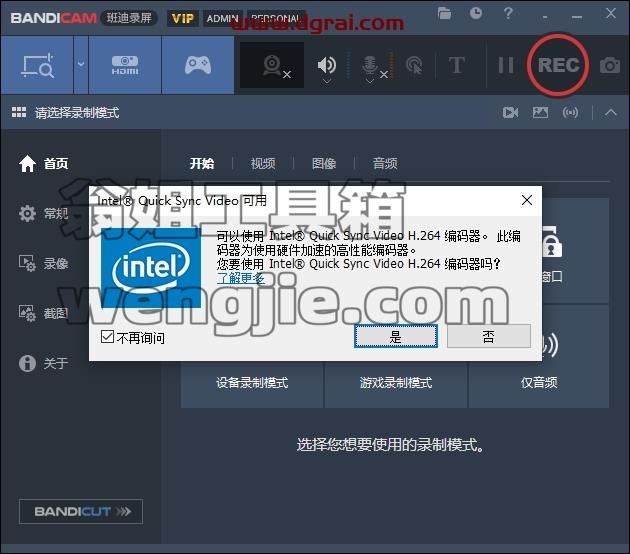Switch to the 开始 tab
Viewport: 630px width, 554px height.
click(202, 164)
